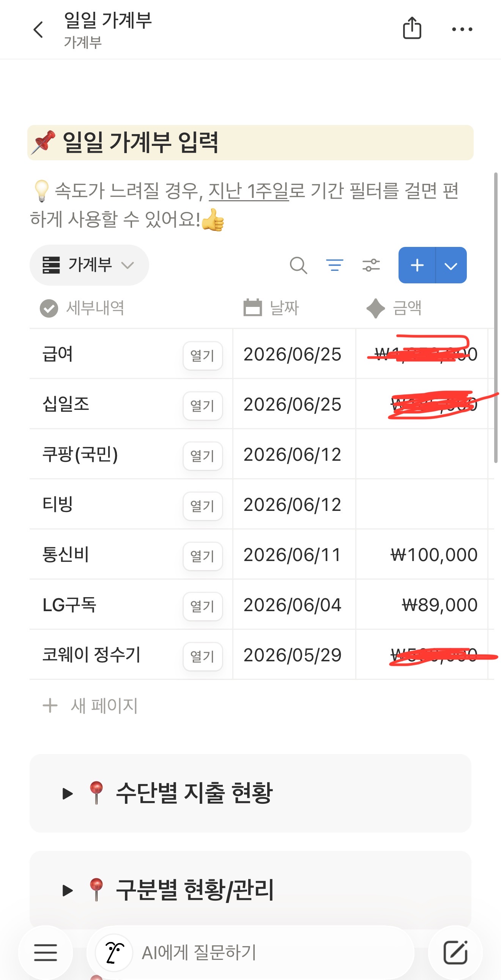Tap the back arrow icon

pos(38,30)
